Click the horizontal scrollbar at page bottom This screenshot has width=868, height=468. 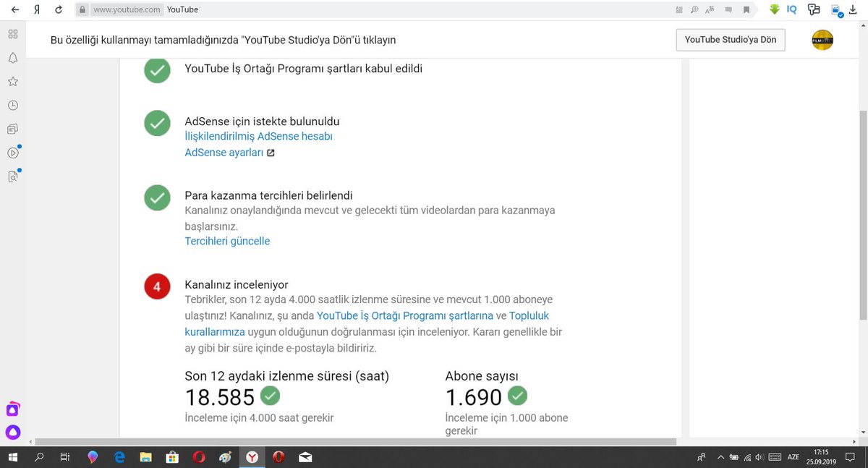pyautogui.click(x=355, y=441)
